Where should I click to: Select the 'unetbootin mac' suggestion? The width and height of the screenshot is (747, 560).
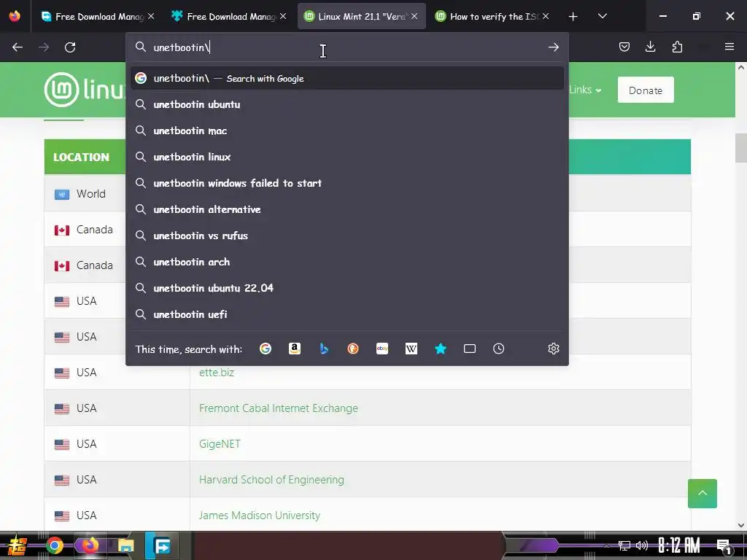pyautogui.click(x=347, y=131)
